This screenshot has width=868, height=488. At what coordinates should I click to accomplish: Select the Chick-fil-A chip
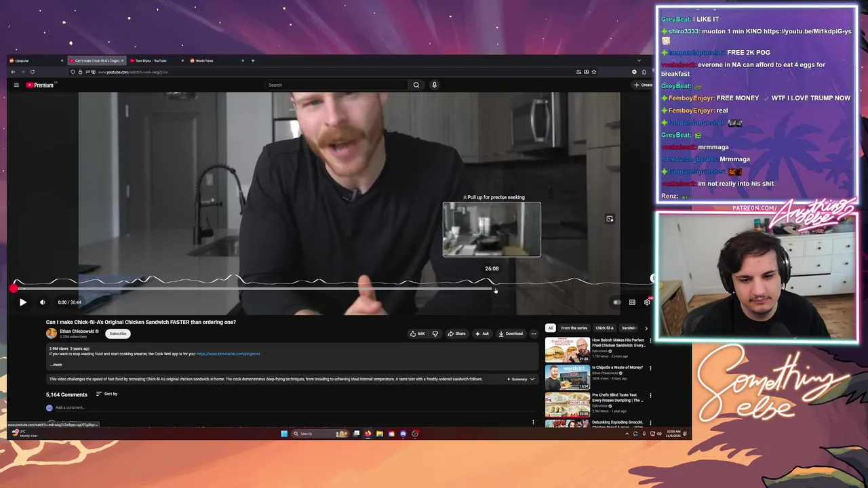click(x=604, y=328)
